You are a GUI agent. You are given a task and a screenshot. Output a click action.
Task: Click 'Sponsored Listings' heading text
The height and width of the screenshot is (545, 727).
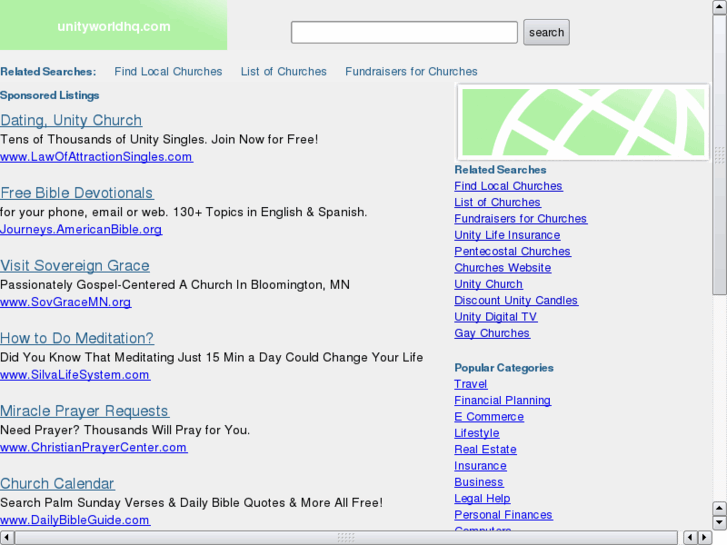tap(50, 96)
